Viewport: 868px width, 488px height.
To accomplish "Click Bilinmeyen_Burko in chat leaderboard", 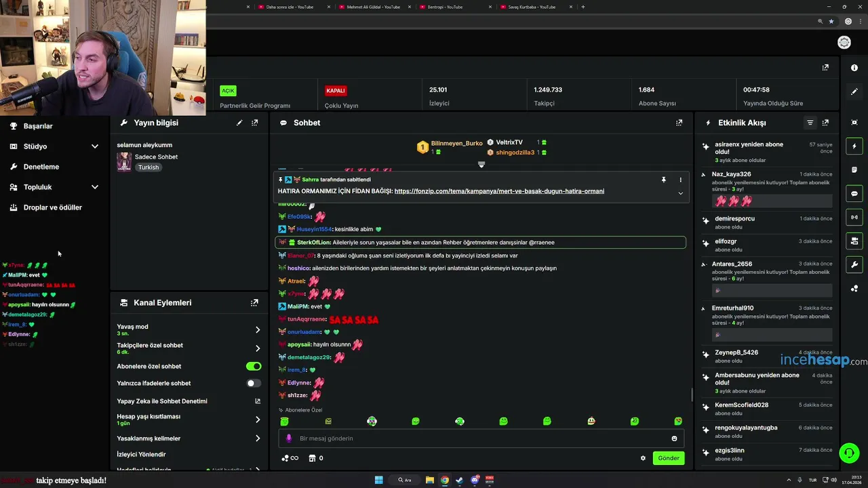I will (x=456, y=144).
